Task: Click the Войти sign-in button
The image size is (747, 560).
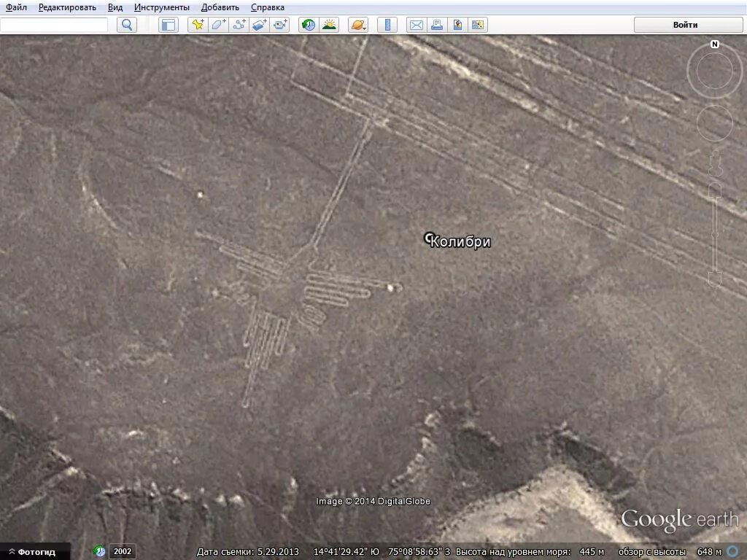Action: point(688,25)
